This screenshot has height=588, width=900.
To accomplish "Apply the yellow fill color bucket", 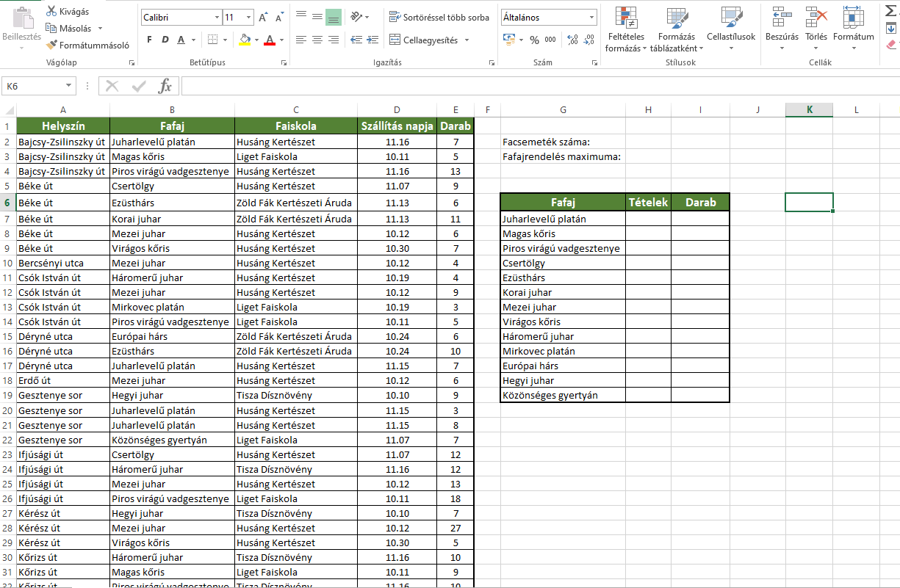I will (x=245, y=40).
